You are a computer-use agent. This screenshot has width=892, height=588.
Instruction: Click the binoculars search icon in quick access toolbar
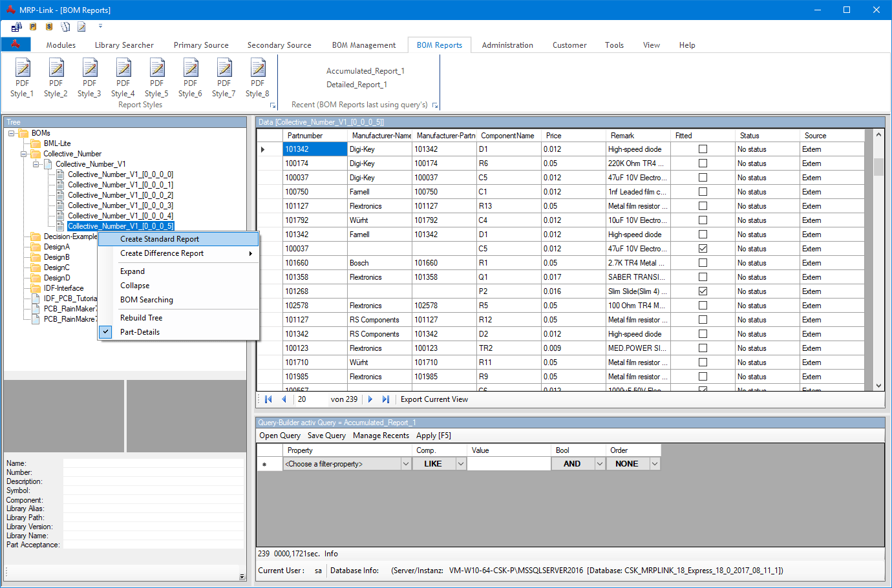click(x=17, y=26)
